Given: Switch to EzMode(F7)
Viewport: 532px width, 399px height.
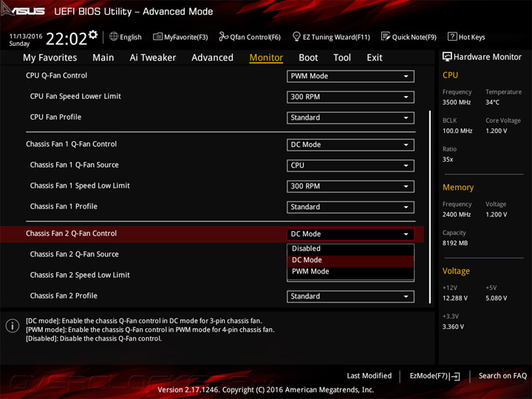Looking at the screenshot, I should [x=434, y=376].
